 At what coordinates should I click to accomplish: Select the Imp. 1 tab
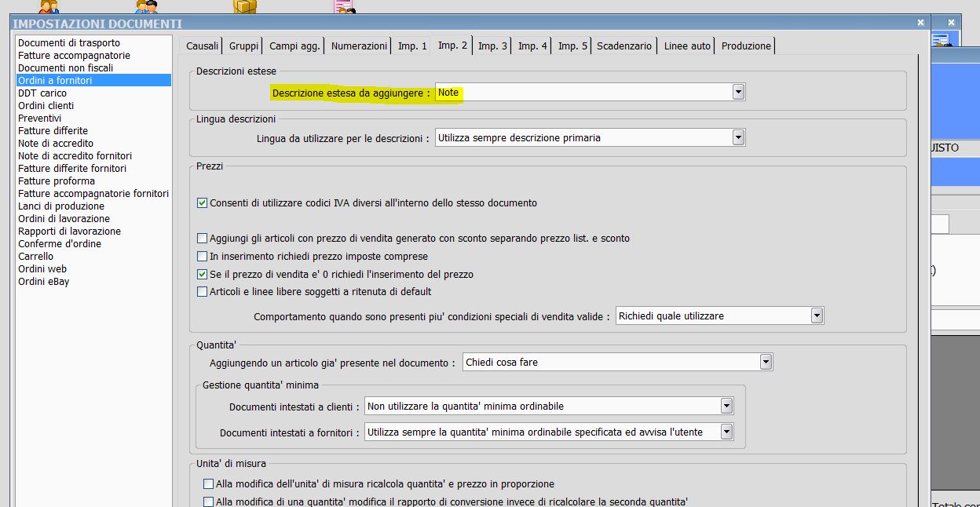click(413, 46)
